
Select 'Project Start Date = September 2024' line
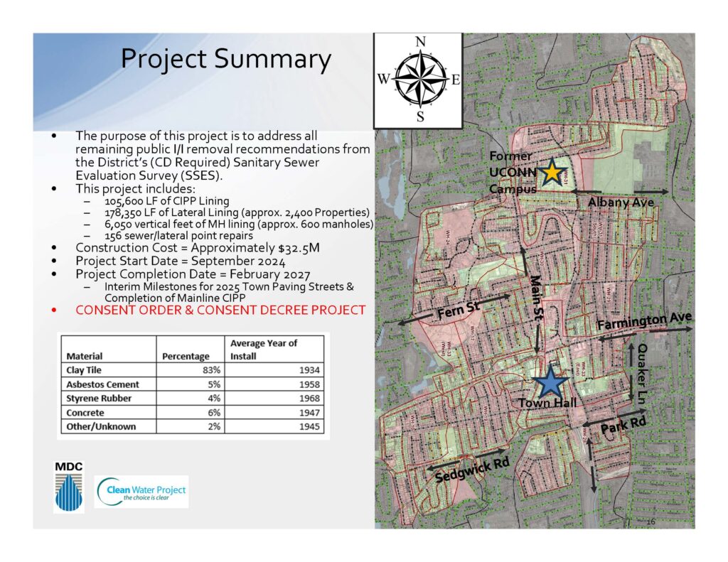pos(181,261)
